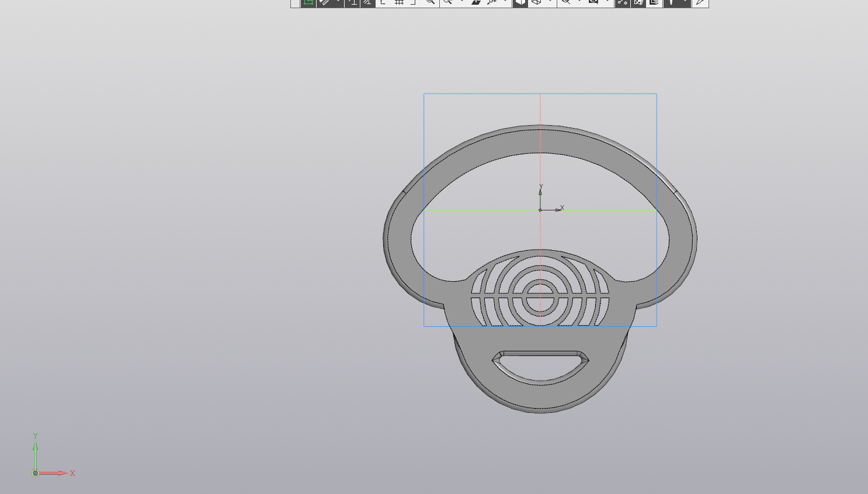Toggle the grid icon in the toolbar
Screen dimensions: 868x494
400,2
